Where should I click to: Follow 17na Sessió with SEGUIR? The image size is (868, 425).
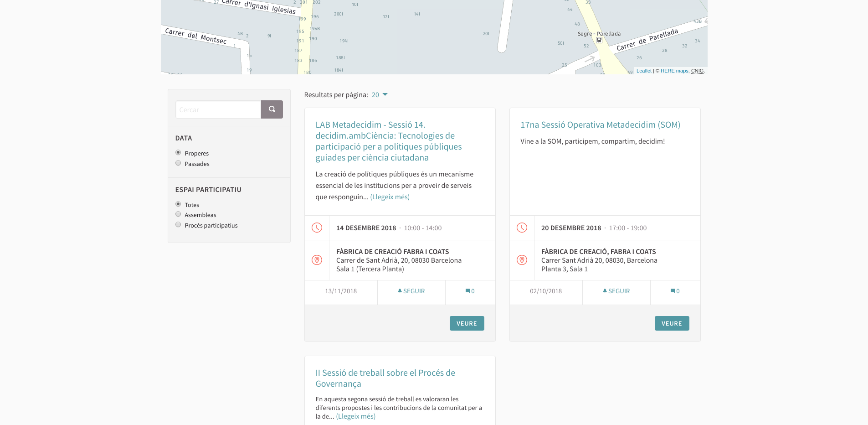pyautogui.click(x=616, y=291)
